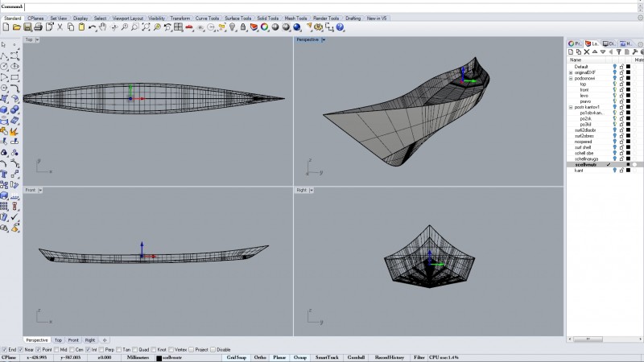Click the Save icon in toolbar
Viewport: 644px width, 362px height.
26,27
